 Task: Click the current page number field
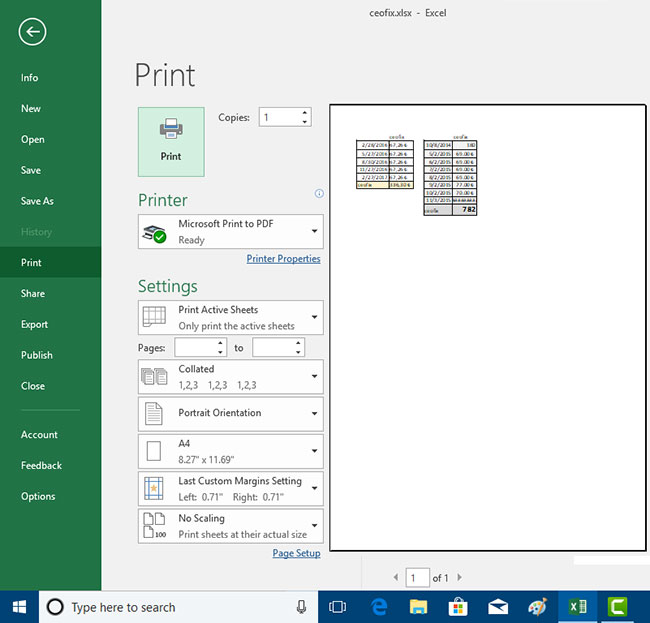[417, 577]
